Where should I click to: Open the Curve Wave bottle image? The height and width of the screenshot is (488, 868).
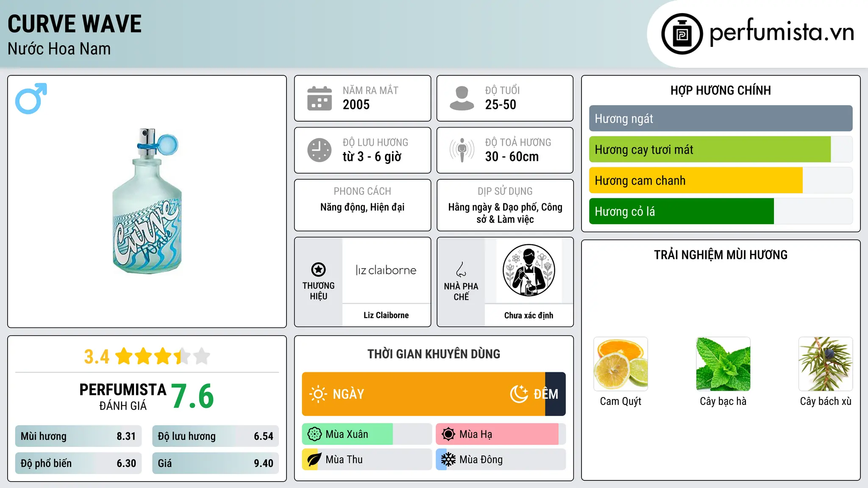point(147,201)
